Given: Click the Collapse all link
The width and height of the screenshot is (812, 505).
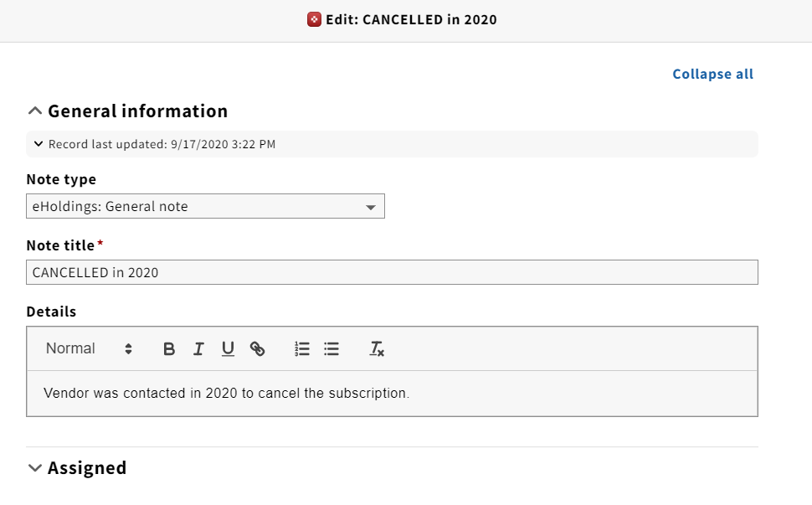Looking at the screenshot, I should [712, 74].
